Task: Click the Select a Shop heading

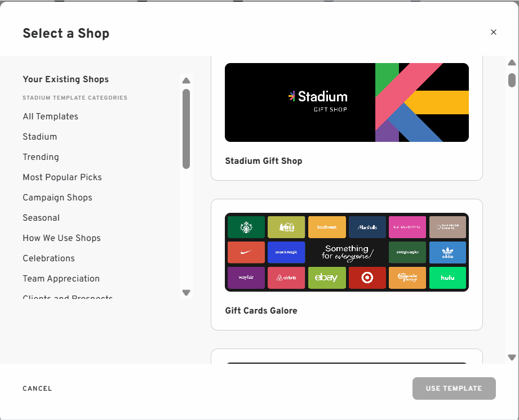Action: tap(66, 33)
